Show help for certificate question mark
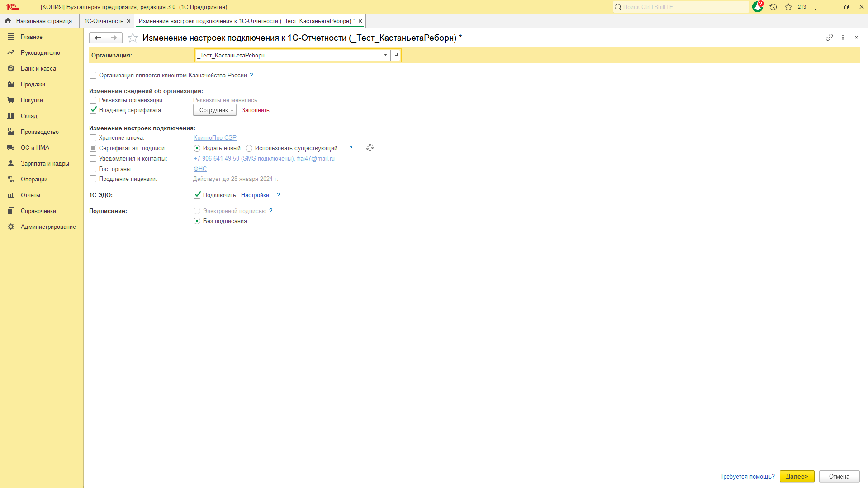Image resolution: width=868 pixels, height=488 pixels. click(x=351, y=148)
